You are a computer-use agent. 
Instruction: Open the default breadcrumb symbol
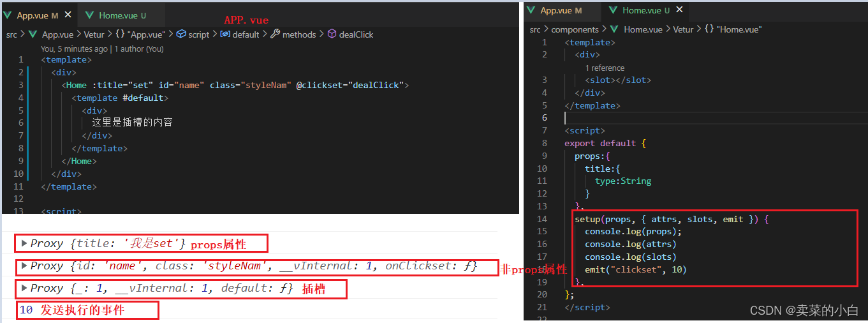[240, 34]
